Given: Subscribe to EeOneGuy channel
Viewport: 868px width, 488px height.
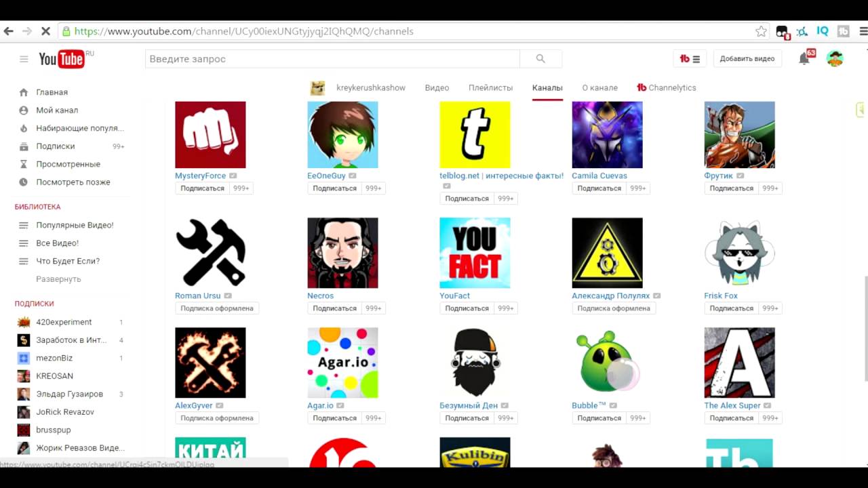Looking at the screenshot, I should tap(334, 188).
